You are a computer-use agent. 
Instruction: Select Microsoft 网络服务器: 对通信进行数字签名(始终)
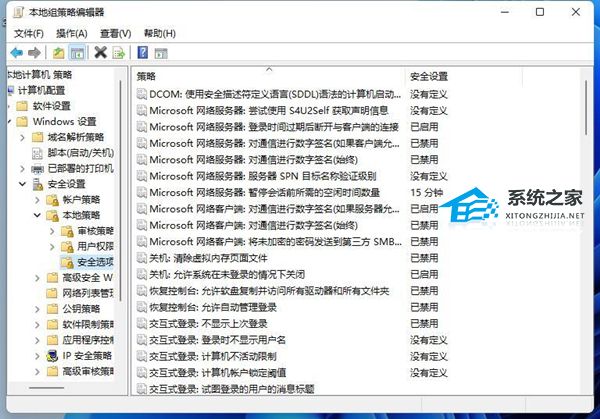click(253, 160)
